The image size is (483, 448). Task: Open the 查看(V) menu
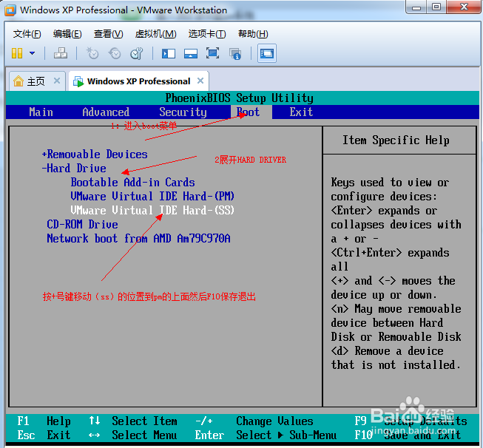[x=108, y=34]
